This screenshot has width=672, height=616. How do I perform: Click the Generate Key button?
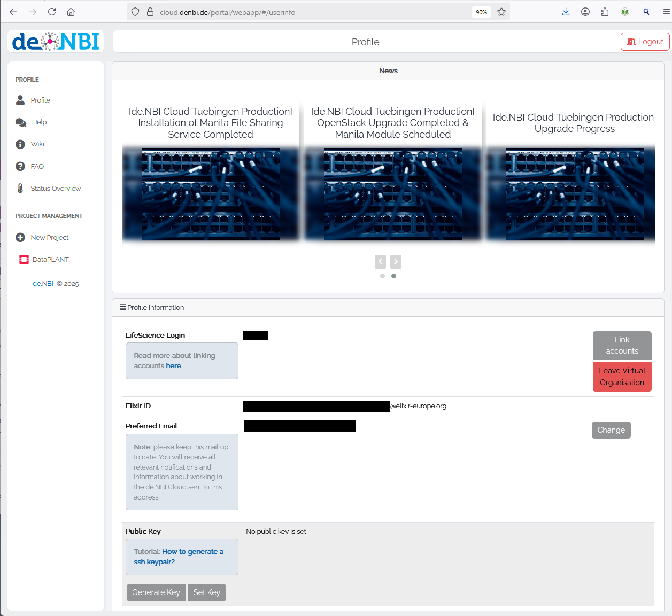(156, 592)
